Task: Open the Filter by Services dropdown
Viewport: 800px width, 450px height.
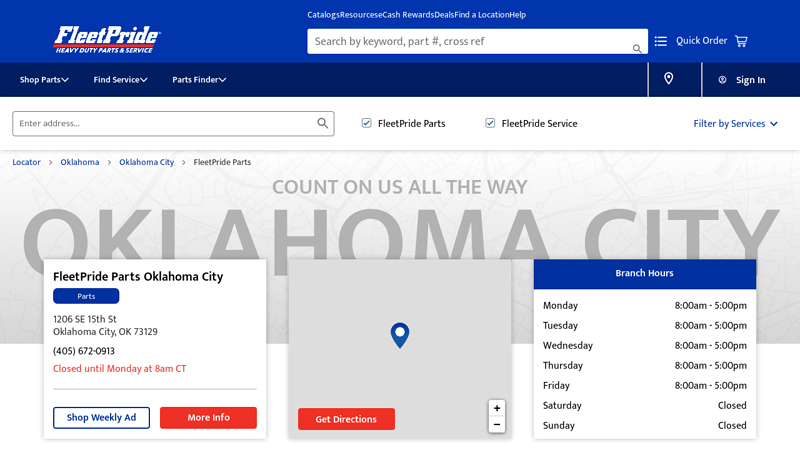Action: click(x=735, y=124)
